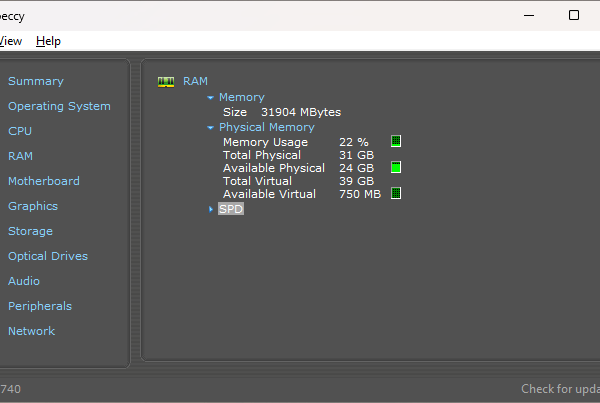This screenshot has width=600, height=403.
Task: Open the Graphics section
Action: 33,206
